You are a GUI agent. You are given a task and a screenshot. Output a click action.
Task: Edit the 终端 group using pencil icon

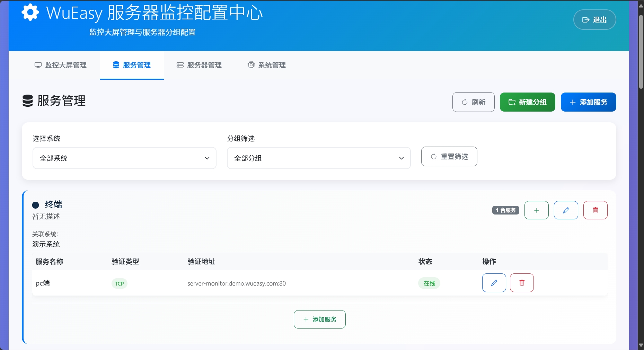566,210
